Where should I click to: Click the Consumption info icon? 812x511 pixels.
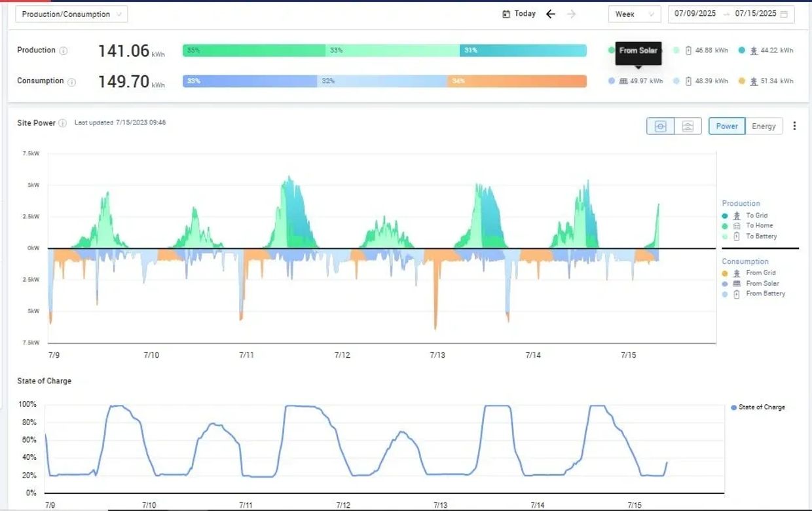71,82
